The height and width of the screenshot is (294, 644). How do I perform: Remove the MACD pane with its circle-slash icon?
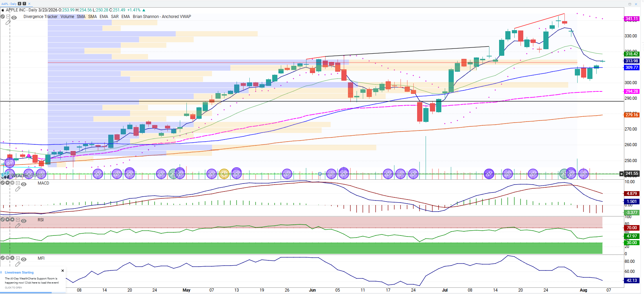click(x=2, y=183)
